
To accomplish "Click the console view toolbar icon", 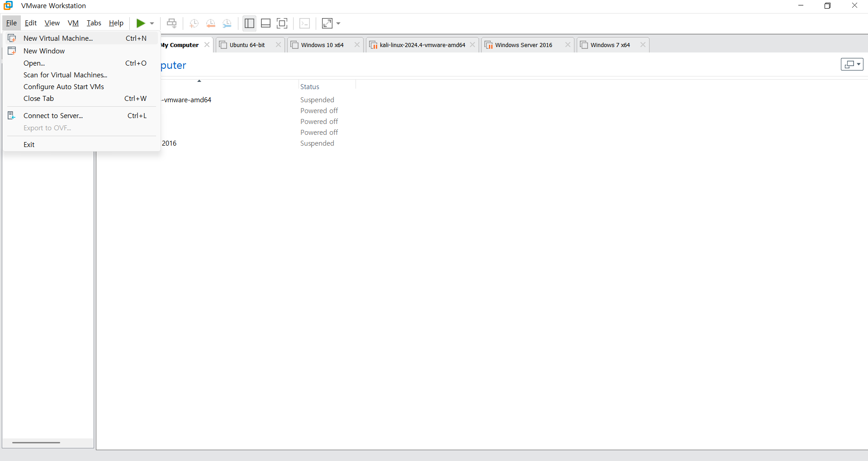I will click(305, 23).
